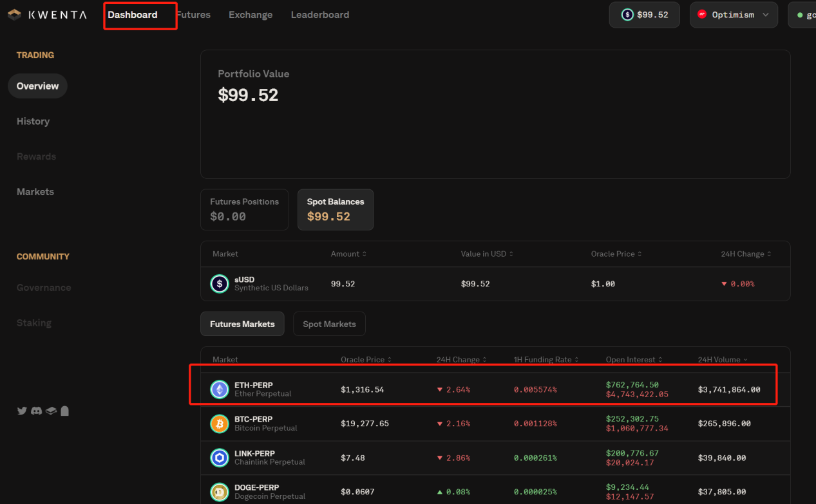Click the Bitcoin icon in BTC-PERP row
This screenshot has width=816, height=504.
(220, 424)
